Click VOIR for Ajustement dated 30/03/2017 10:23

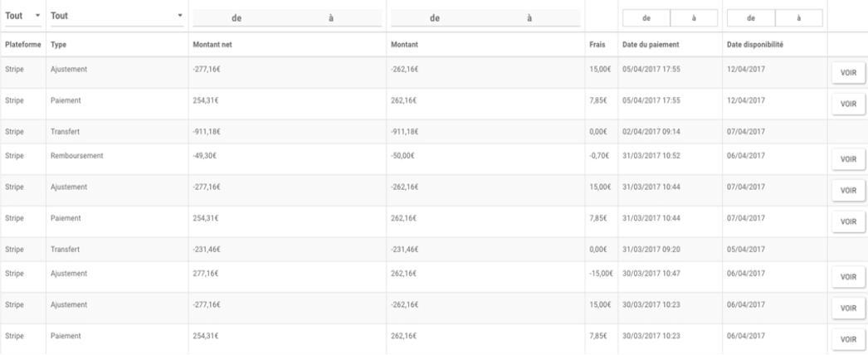[x=848, y=308]
